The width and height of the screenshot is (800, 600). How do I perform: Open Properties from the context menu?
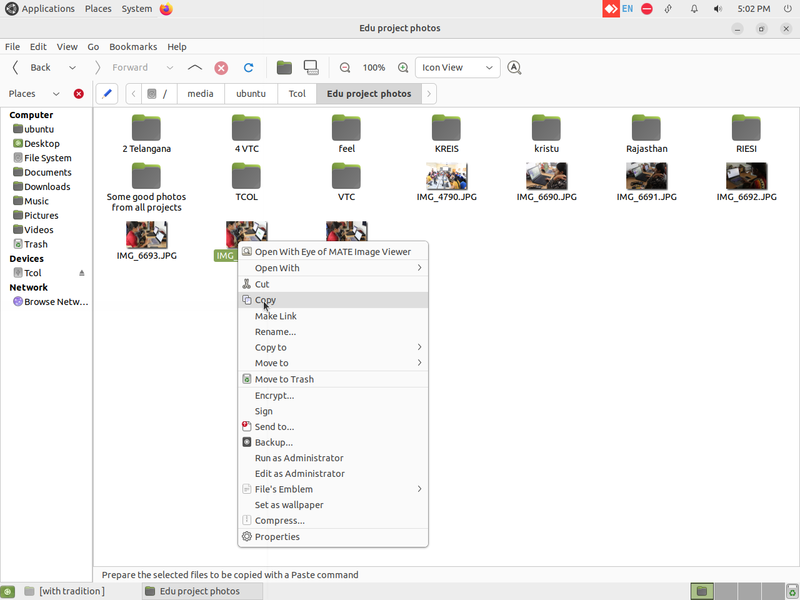pyautogui.click(x=333, y=537)
